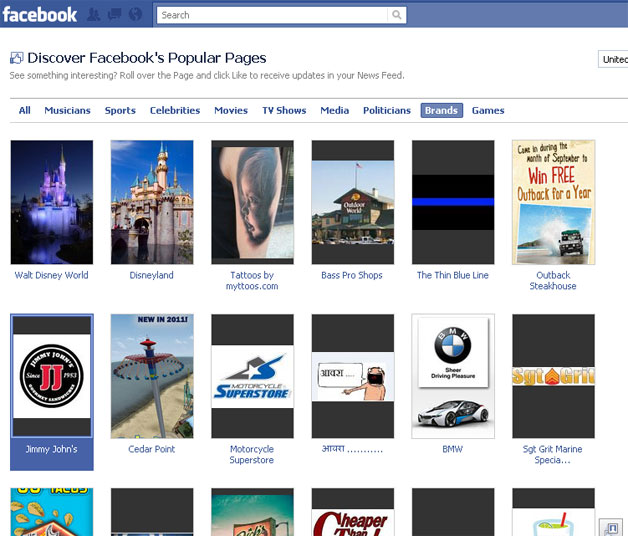Click the Pages icon beside the heading

point(16,58)
